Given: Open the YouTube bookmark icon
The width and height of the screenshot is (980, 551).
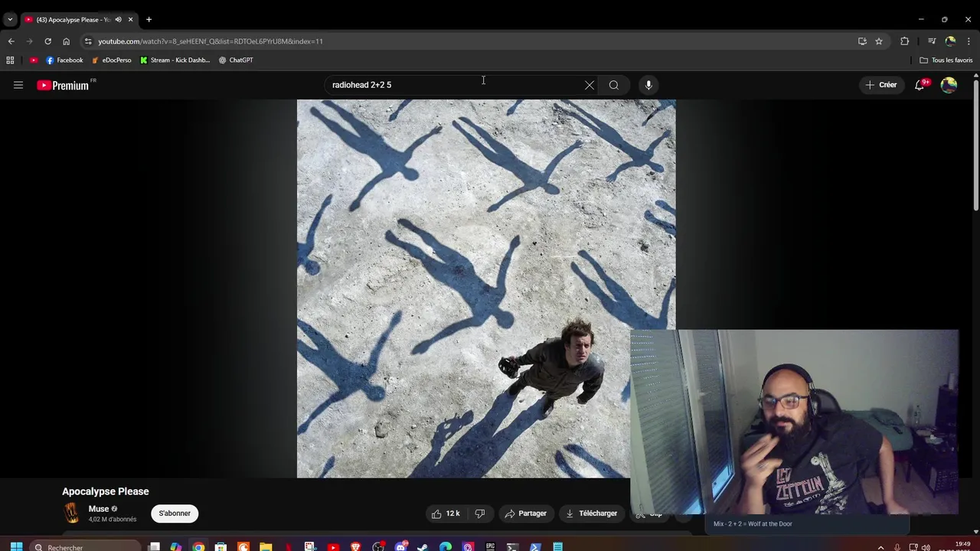Looking at the screenshot, I should (x=34, y=60).
